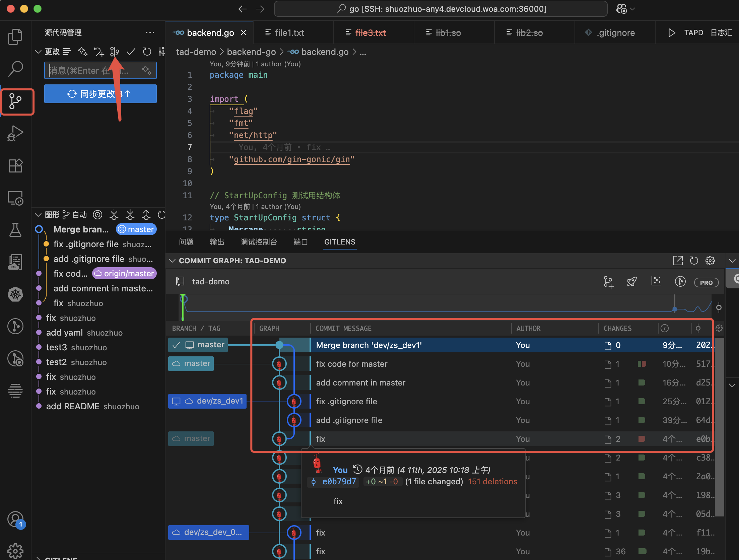Image resolution: width=739 pixels, height=560 pixels.
Task: Switch to the file1.txt tab
Action: pyautogui.click(x=289, y=32)
